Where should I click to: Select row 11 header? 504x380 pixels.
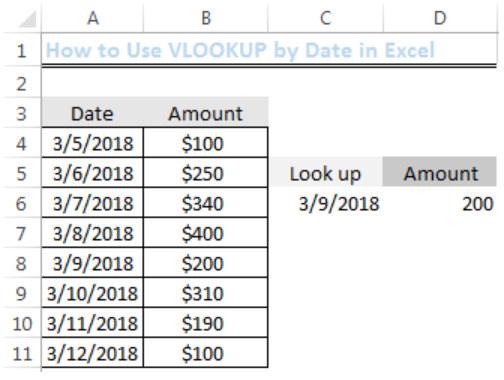point(22,353)
